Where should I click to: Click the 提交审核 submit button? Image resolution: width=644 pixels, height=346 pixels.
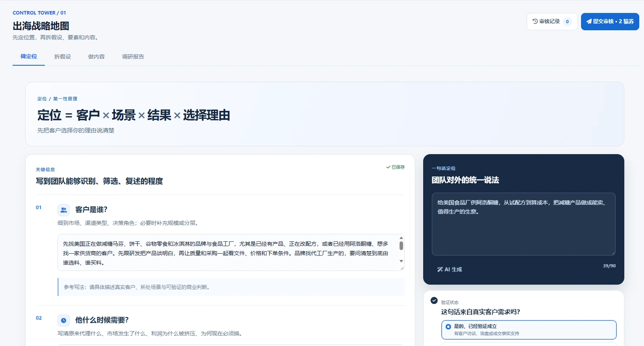610,22
